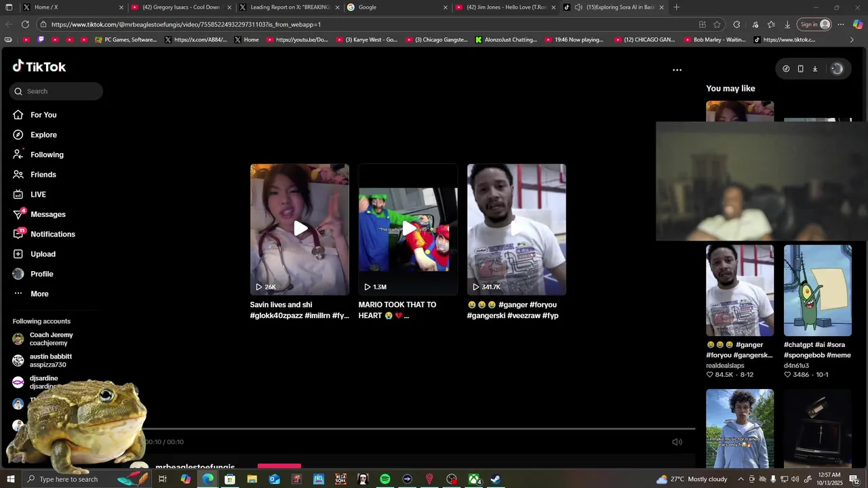The height and width of the screenshot is (488, 868).
Task: Click the Windows taskbar search box
Action: 87,479
